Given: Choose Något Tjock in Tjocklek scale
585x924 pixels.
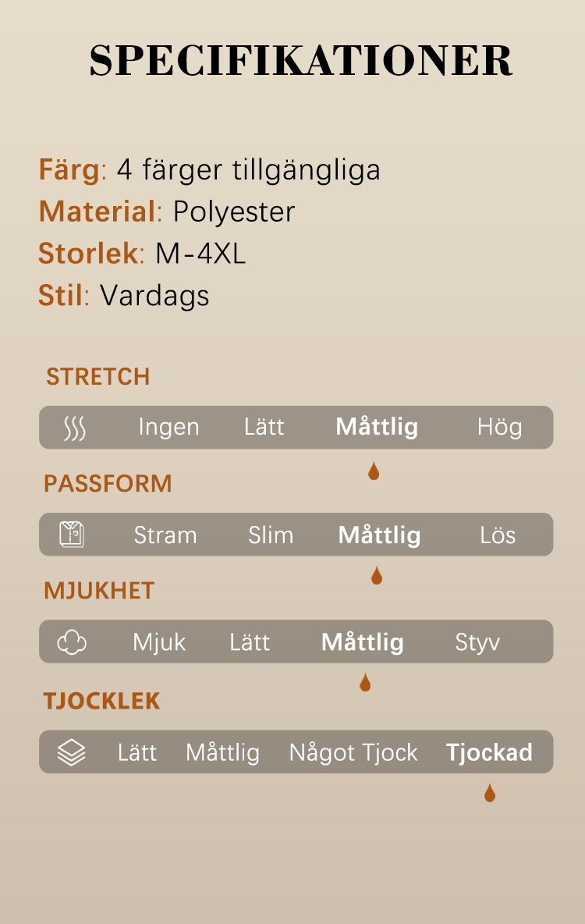Looking at the screenshot, I should point(353,752).
